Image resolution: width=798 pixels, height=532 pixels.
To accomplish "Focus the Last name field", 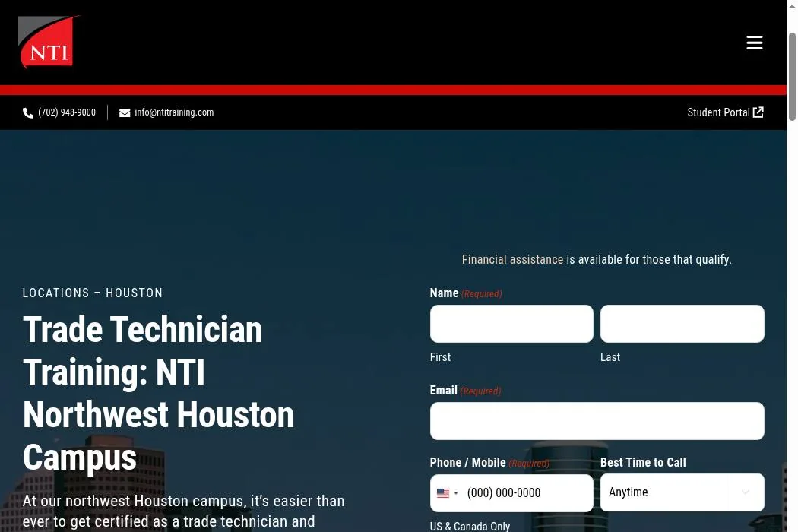I will [x=682, y=324].
